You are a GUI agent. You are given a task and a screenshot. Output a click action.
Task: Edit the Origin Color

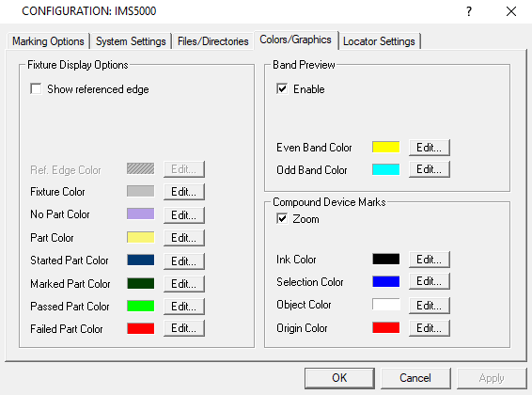click(430, 328)
